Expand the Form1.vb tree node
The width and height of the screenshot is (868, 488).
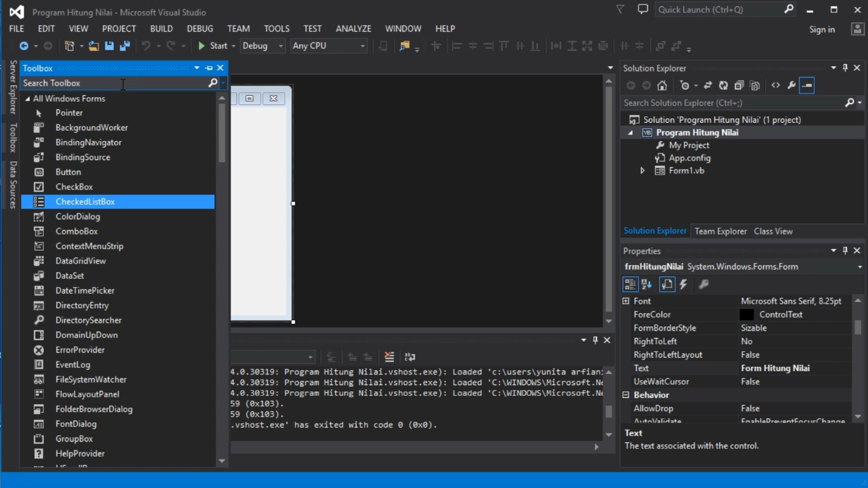coord(642,171)
